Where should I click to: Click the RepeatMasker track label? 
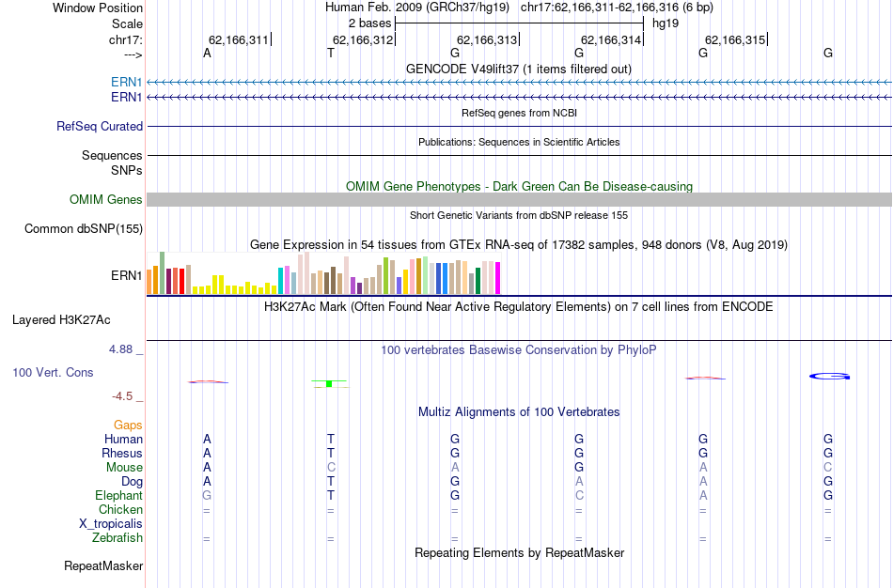103,565
